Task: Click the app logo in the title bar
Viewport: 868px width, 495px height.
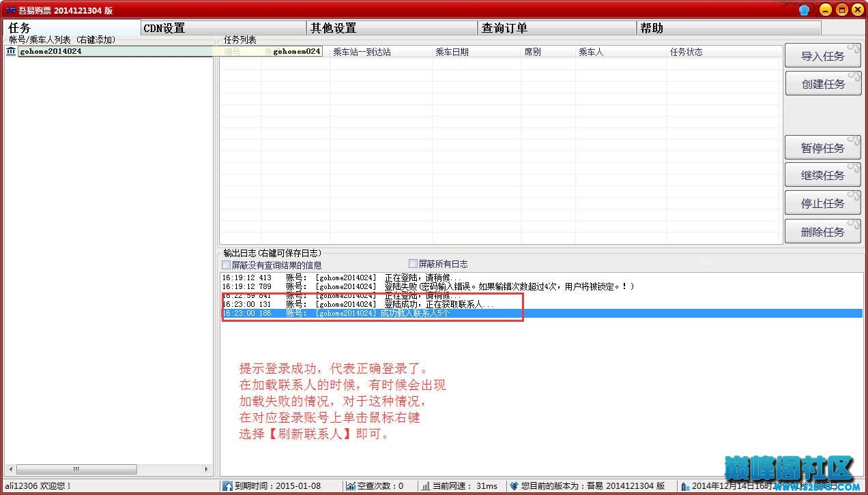Action: [x=10, y=10]
